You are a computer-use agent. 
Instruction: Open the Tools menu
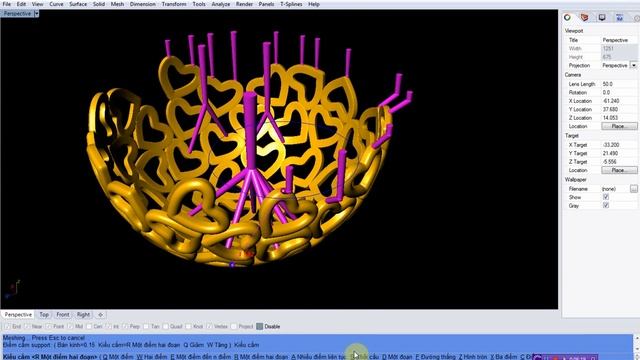199,4
